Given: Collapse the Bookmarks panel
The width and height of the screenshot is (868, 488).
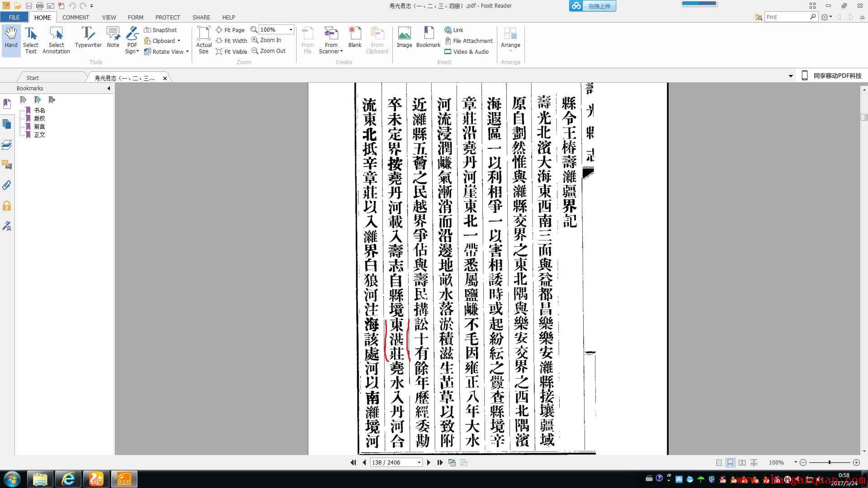Looking at the screenshot, I should [x=108, y=88].
